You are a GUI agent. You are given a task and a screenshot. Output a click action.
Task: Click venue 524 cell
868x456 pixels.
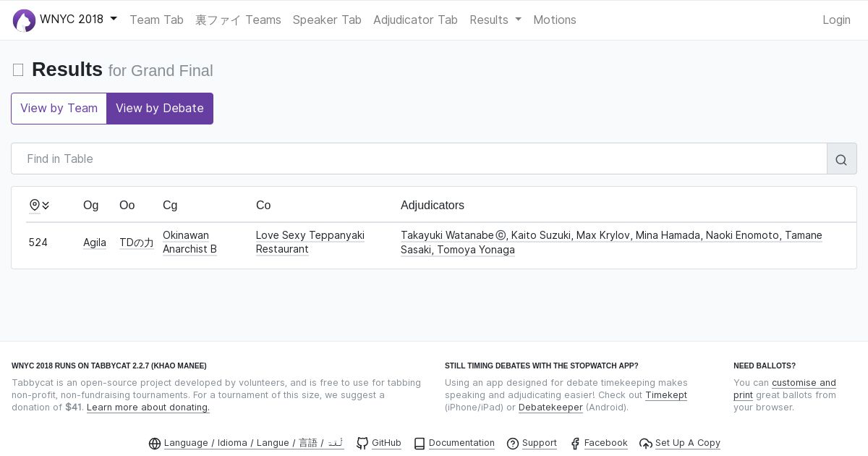[38, 242]
